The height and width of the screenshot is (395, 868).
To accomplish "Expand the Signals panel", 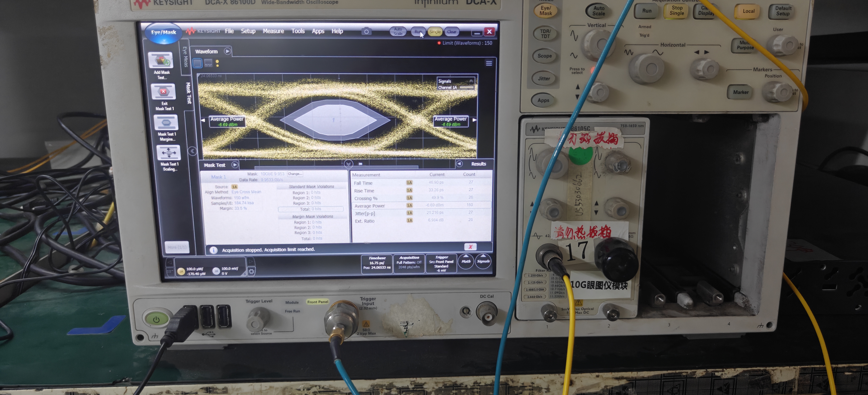I will [483, 261].
